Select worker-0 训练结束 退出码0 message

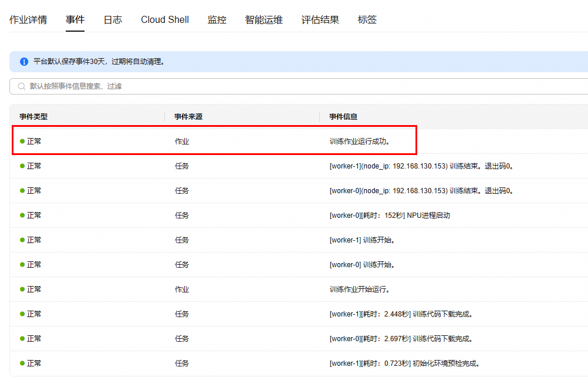click(x=421, y=191)
